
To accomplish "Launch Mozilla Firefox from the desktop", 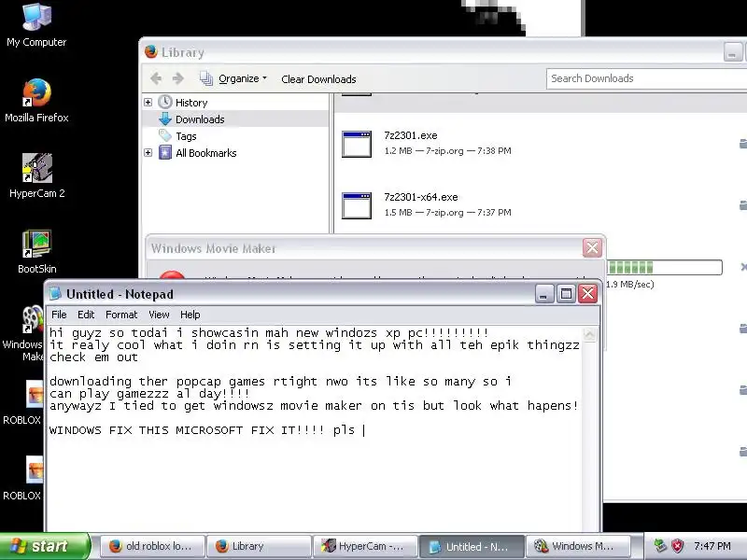I will [36, 101].
